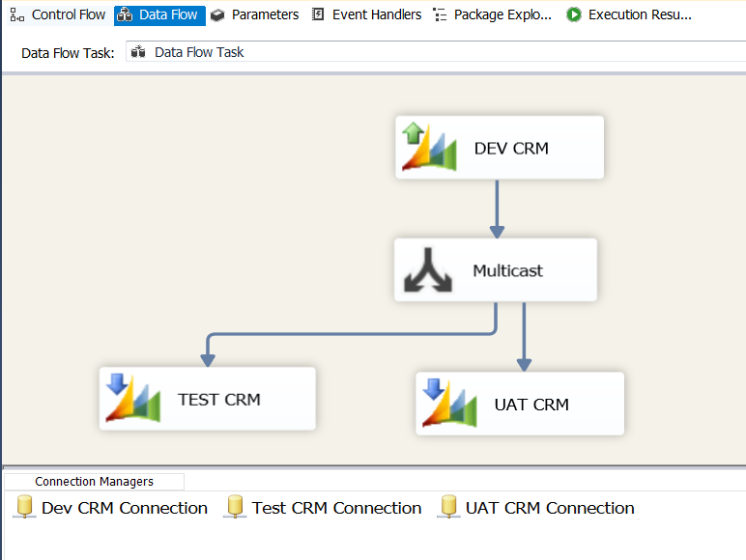Click the DEV CRM component label
Viewport: 746px width, 560px height.
tap(511, 149)
